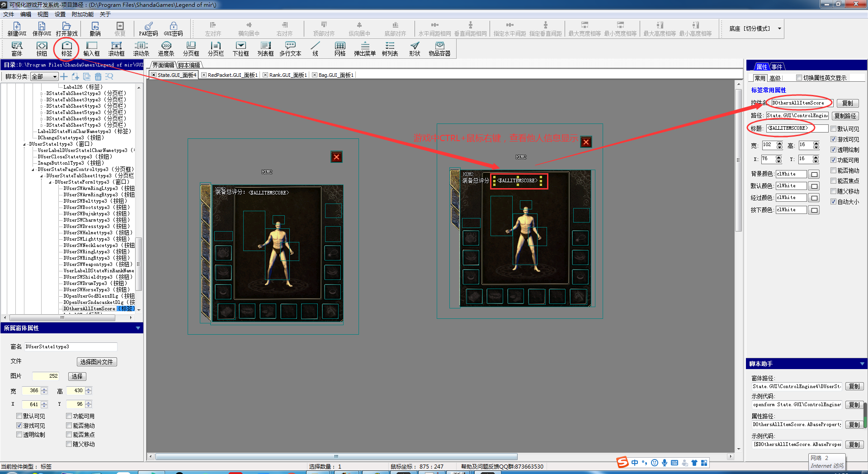Select the 物品容器 item container tool

pos(439,49)
